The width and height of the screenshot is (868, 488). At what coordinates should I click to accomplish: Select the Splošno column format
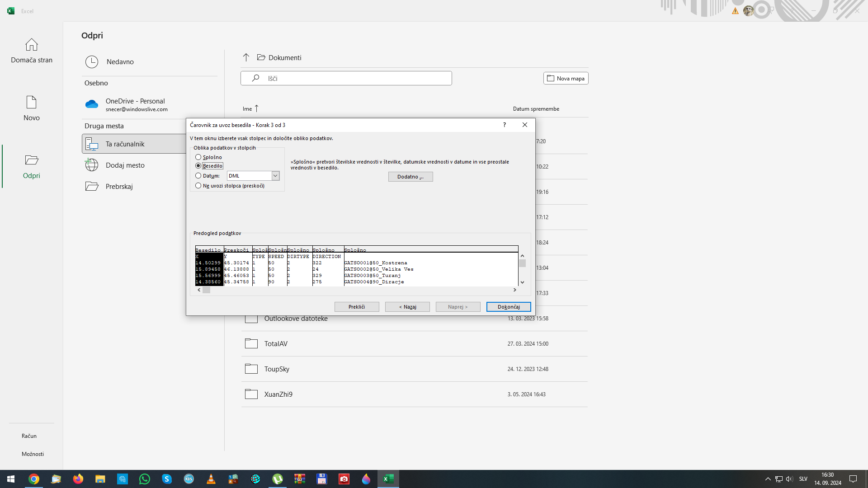pos(208,157)
